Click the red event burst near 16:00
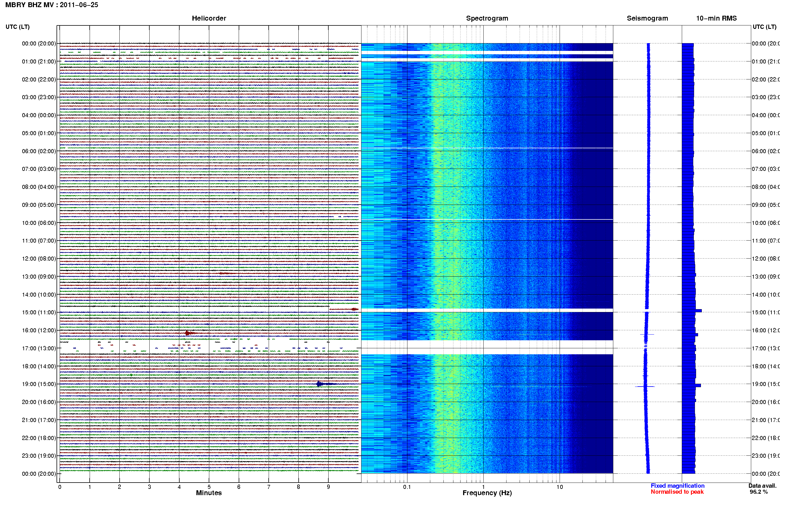812x508 pixels. point(190,333)
